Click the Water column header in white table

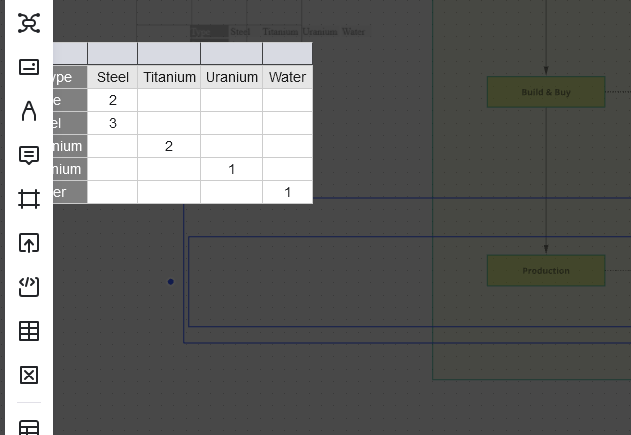tap(287, 77)
